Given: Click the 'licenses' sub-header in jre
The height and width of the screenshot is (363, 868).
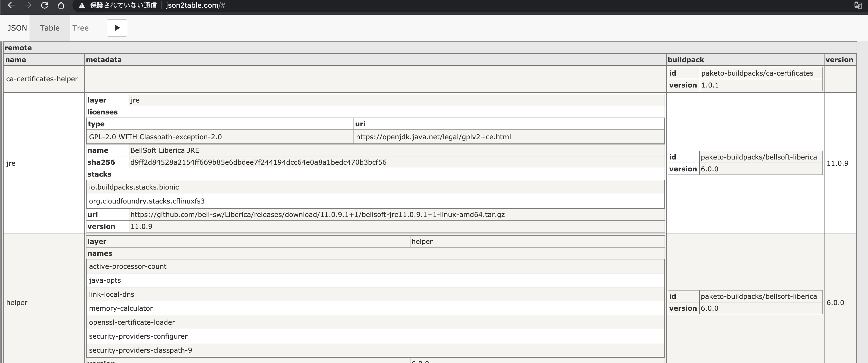Looking at the screenshot, I should click(x=375, y=112).
